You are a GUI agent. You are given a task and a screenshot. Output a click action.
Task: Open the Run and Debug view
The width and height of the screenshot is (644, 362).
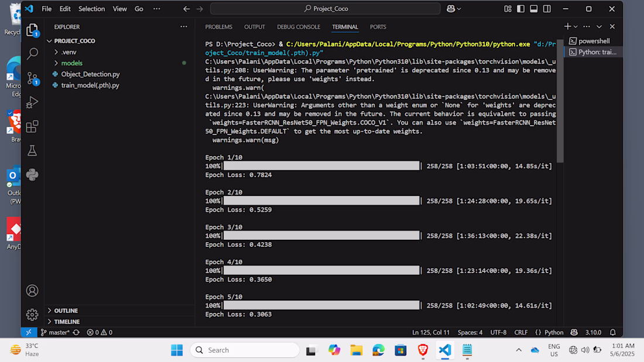pos(32,102)
